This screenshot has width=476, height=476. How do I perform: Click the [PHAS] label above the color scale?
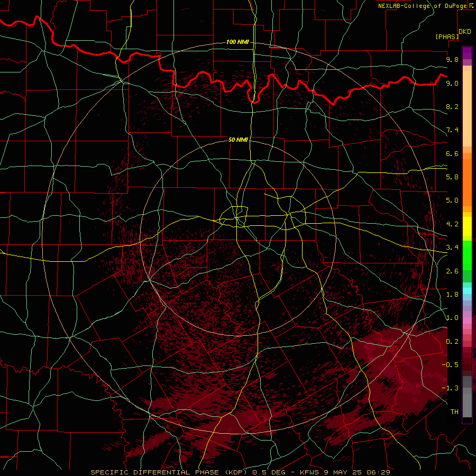pos(447,36)
